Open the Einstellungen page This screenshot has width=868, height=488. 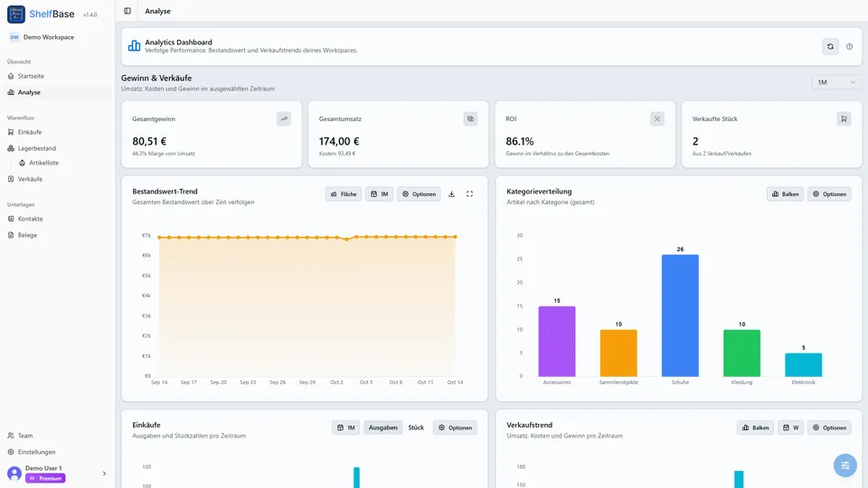point(36,452)
